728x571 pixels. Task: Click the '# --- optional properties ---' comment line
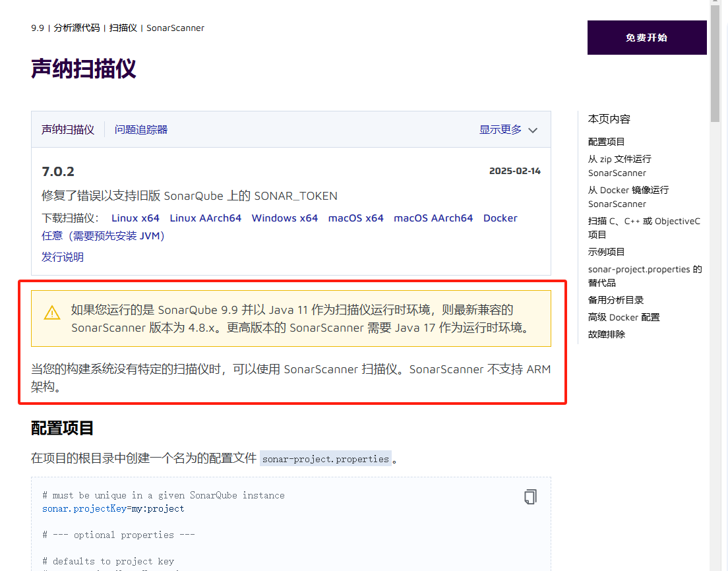tap(119, 535)
